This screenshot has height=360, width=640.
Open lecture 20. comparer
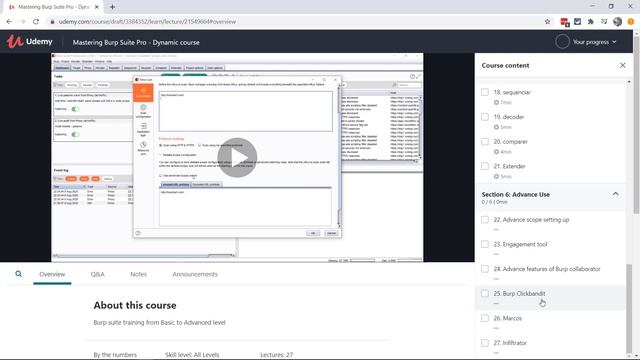(x=510, y=142)
